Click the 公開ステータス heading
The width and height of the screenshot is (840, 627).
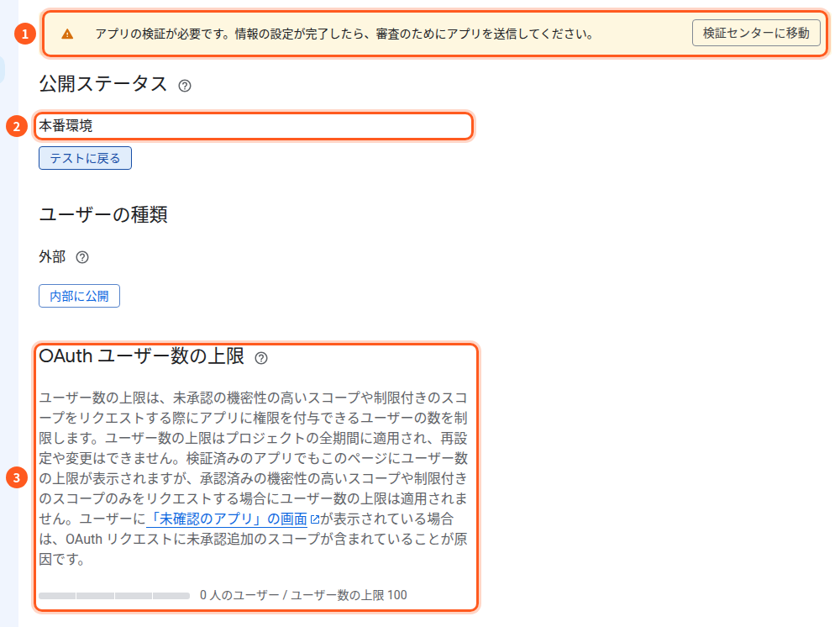point(102,83)
